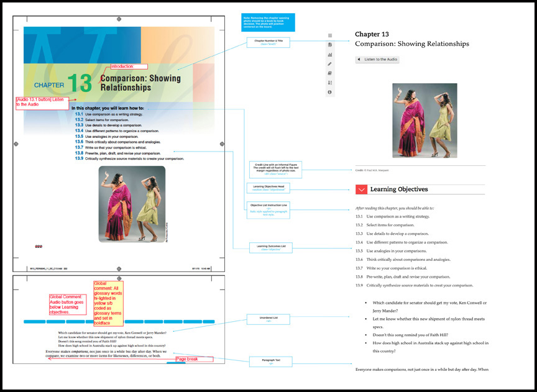
Task: Click web objective 13.6 'Think critically about comparisons'
Action: (x=403, y=260)
